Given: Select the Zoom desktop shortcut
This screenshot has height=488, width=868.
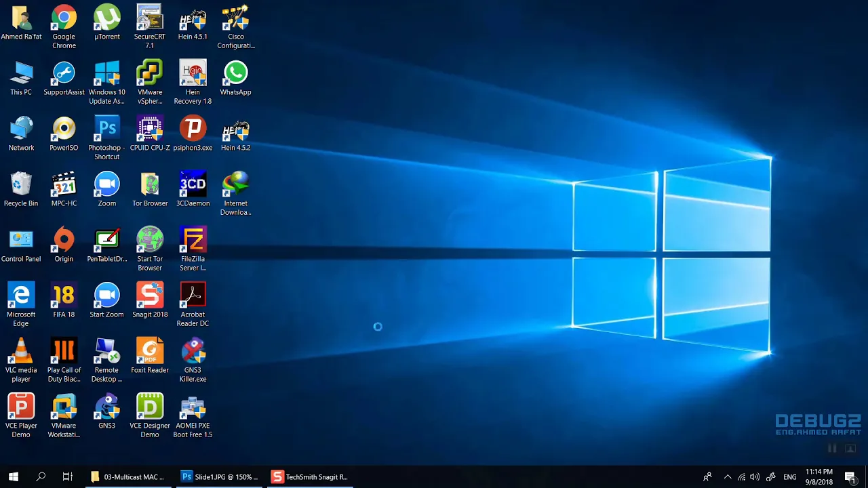Looking at the screenshot, I should click(x=106, y=189).
